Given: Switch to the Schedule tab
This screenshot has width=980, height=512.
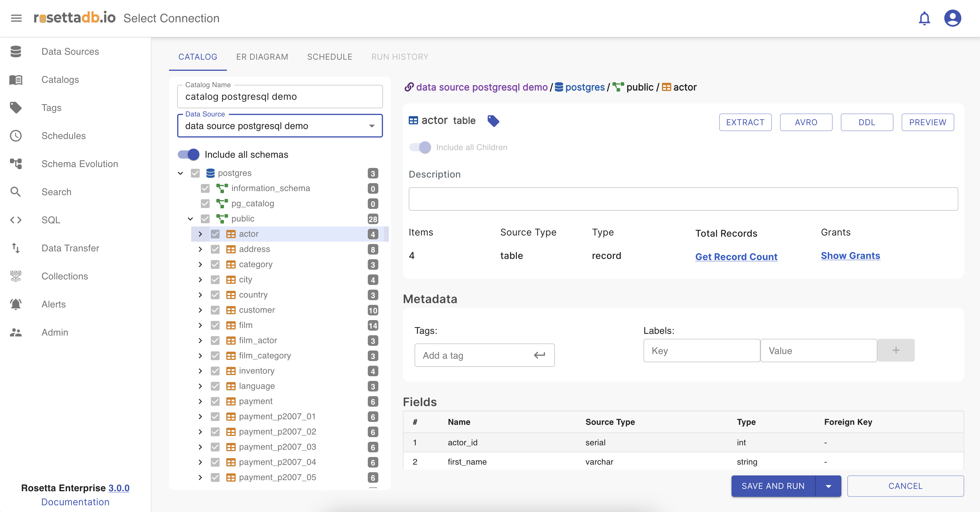Looking at the screenshot, I should pyautogui.click(x=329, y=57).
